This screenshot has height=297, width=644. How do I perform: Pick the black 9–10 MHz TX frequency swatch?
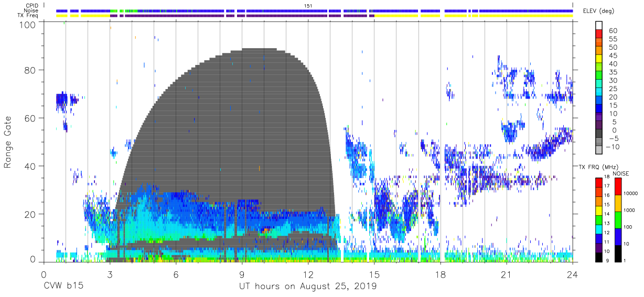[599, 257]
